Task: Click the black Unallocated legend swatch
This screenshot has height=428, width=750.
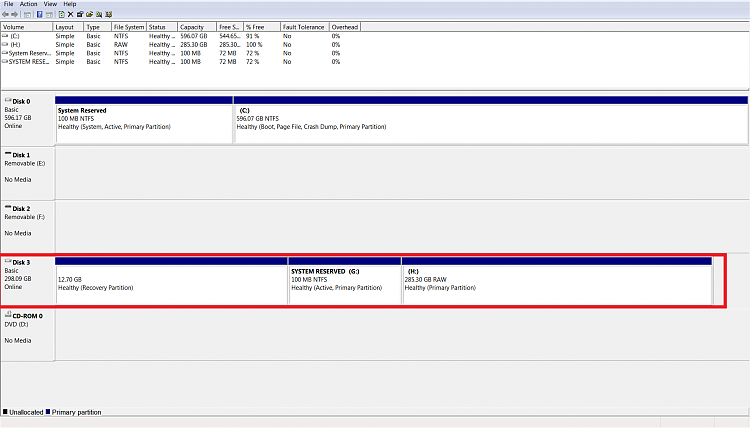Action: tap(5, 412)
